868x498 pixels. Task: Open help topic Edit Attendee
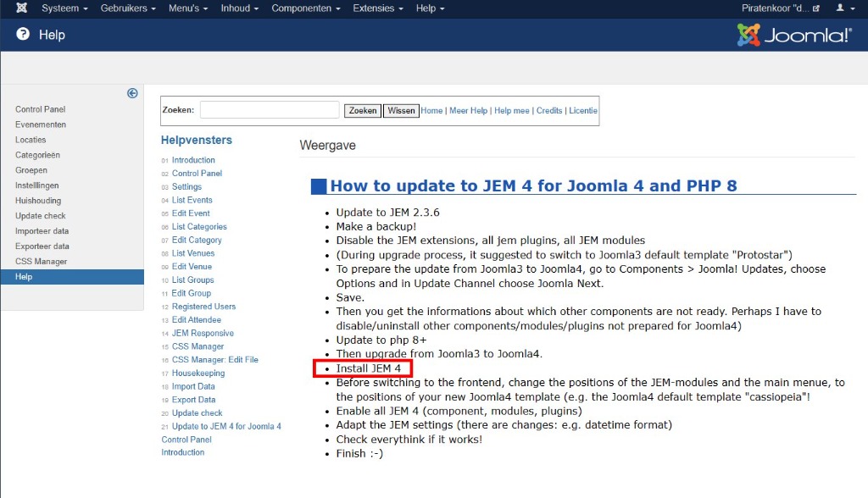(x=197, y=320)
